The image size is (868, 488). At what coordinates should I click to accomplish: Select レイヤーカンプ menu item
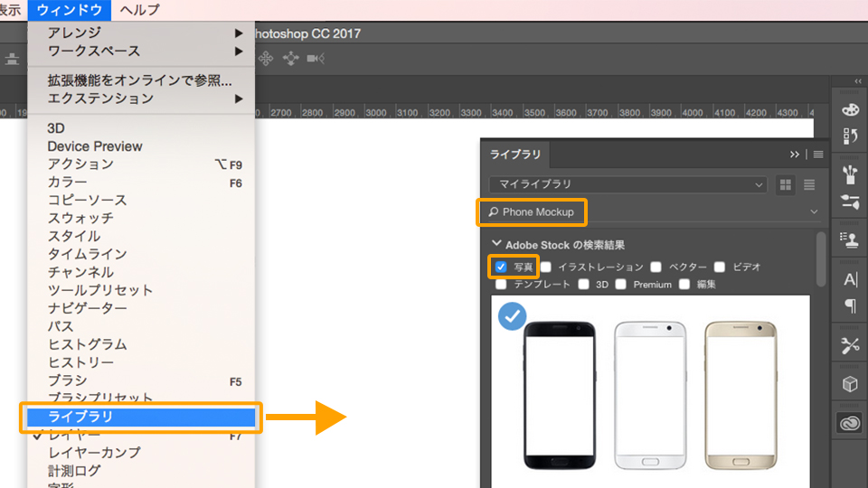click(141, 453)
